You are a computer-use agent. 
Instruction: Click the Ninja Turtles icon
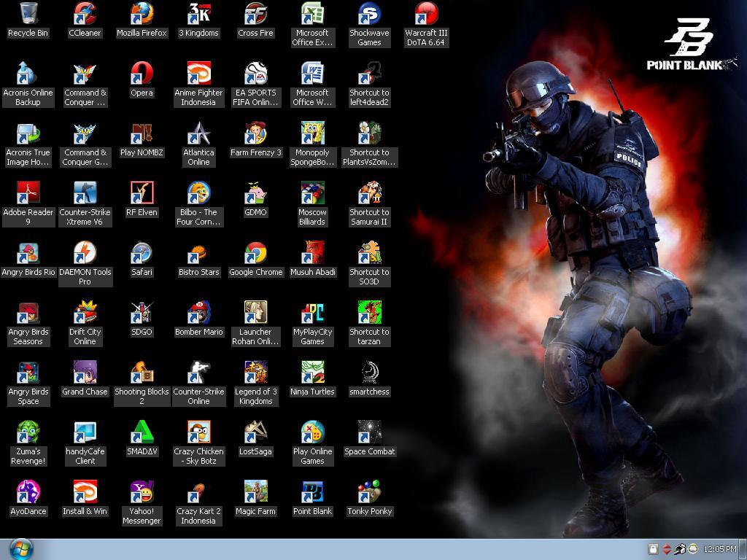coord(312,373)
